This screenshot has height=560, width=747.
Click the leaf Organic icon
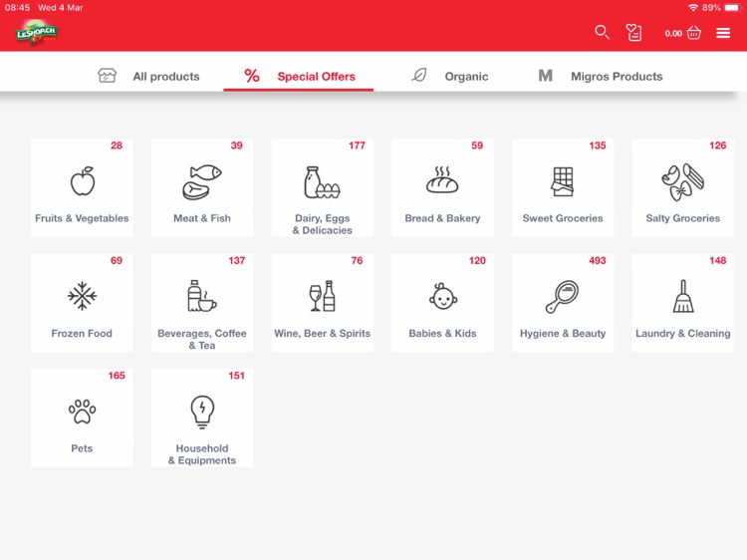pyautogui.click(x=418, y=76)
